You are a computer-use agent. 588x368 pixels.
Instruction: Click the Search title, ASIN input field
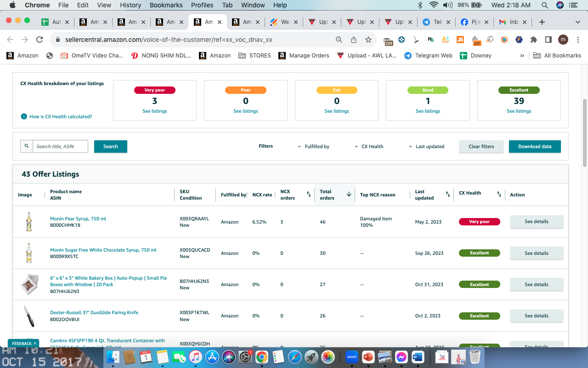click(60, 146)
